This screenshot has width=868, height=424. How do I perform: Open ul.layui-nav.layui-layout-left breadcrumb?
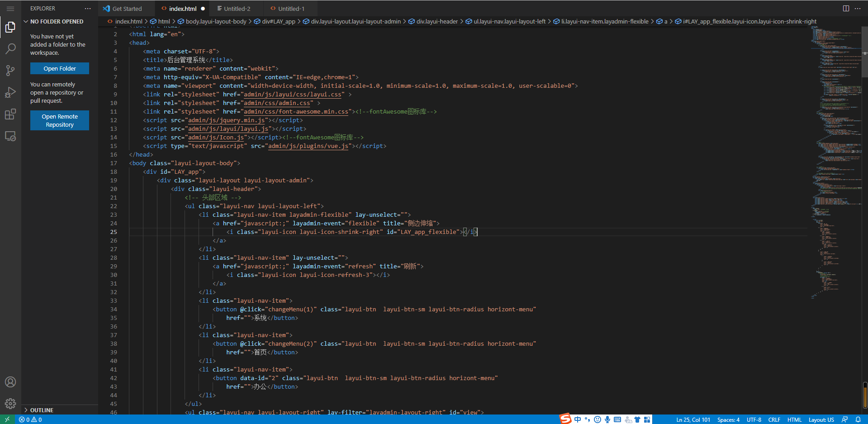[x=506, y=21]
